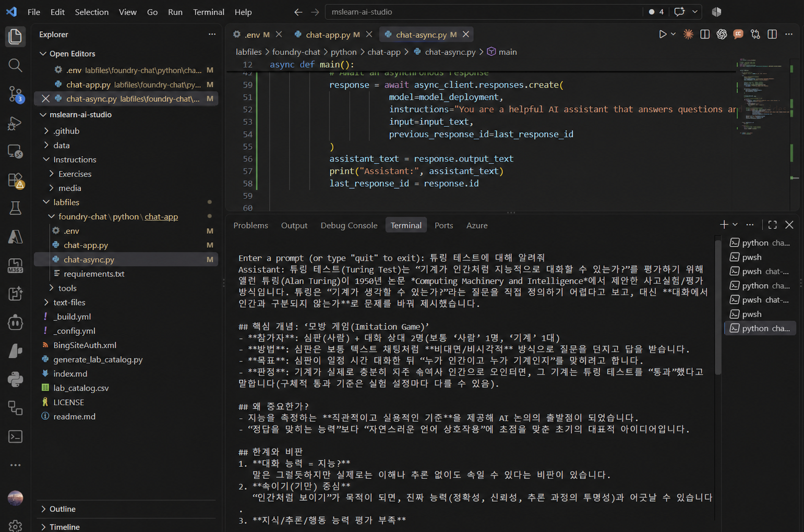
Task: Collapse the Instructions folder
Action: point(46,160)
